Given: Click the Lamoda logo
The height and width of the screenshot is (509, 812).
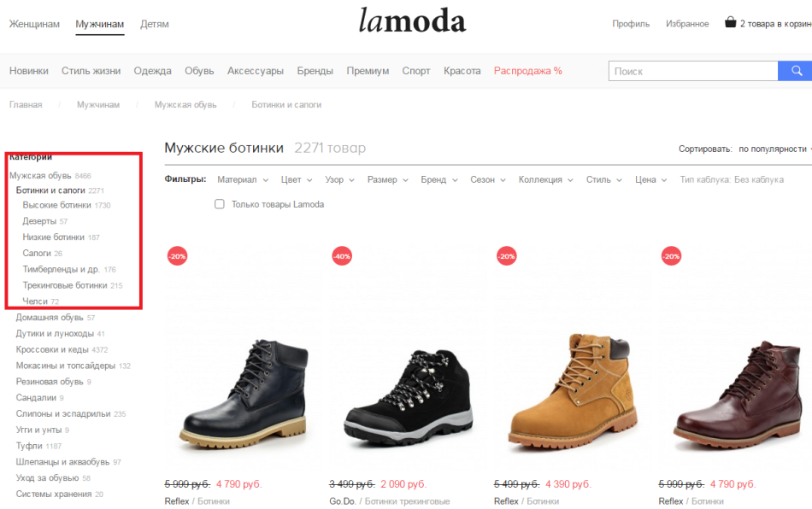Looking at the screenshot, I should (412, 21).
